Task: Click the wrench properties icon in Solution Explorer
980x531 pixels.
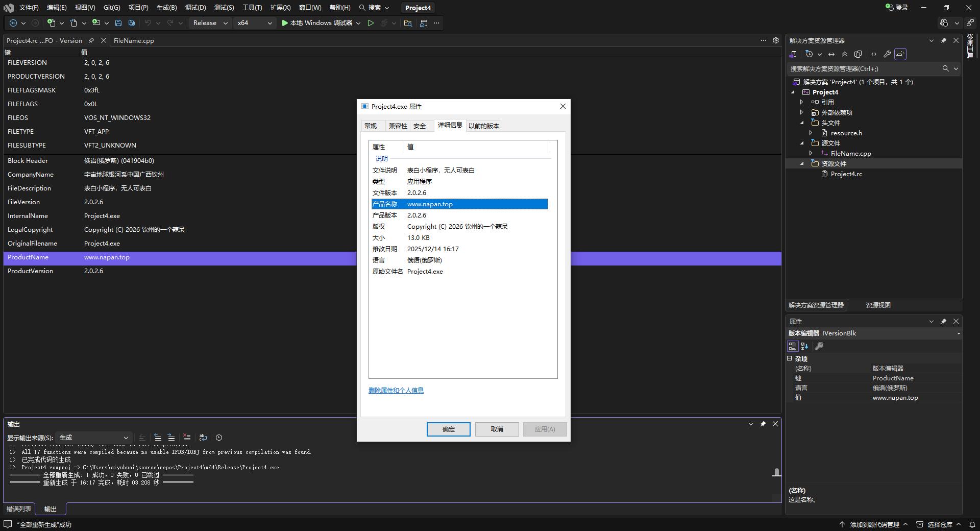Action: pos(887,54)
